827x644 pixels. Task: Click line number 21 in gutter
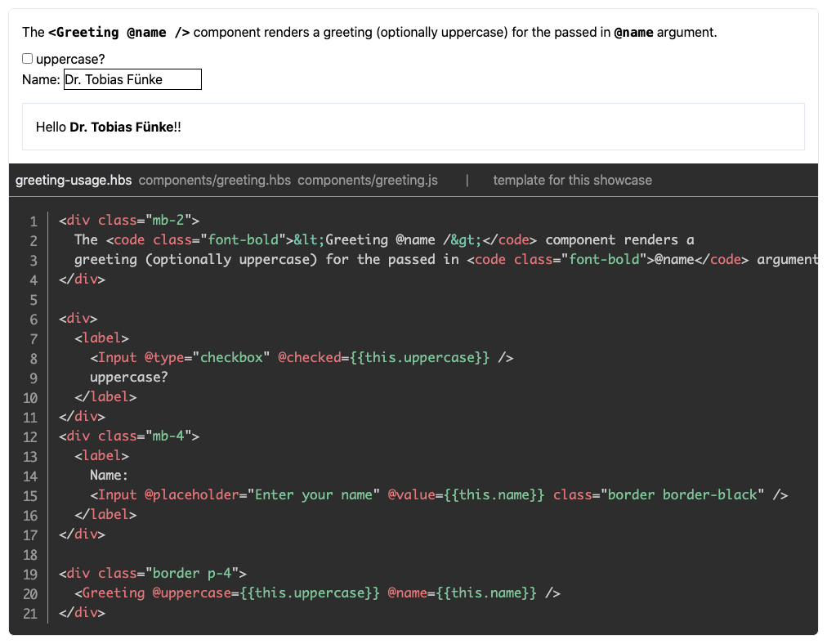30,614
